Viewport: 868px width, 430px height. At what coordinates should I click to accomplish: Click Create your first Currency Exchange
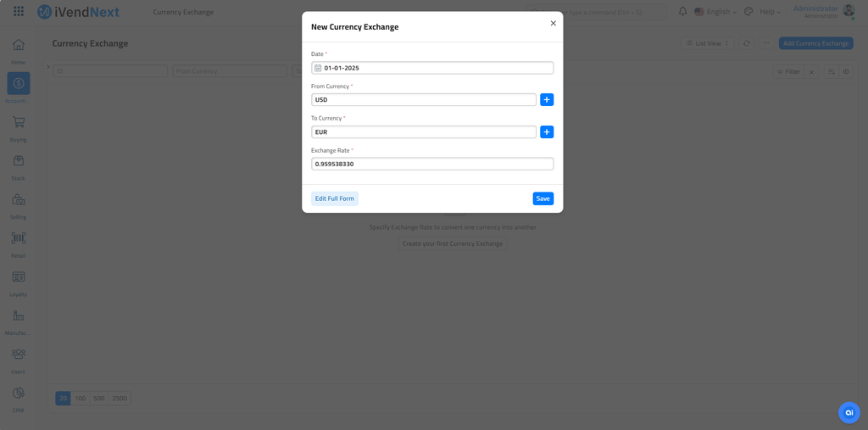[453, 243]
